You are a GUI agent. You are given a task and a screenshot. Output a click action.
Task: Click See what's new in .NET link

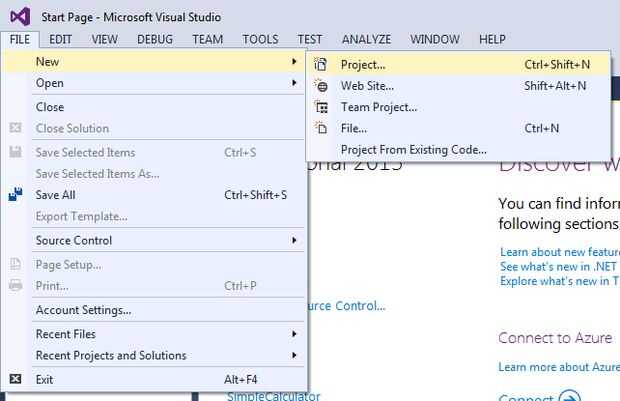click(558, 267)
